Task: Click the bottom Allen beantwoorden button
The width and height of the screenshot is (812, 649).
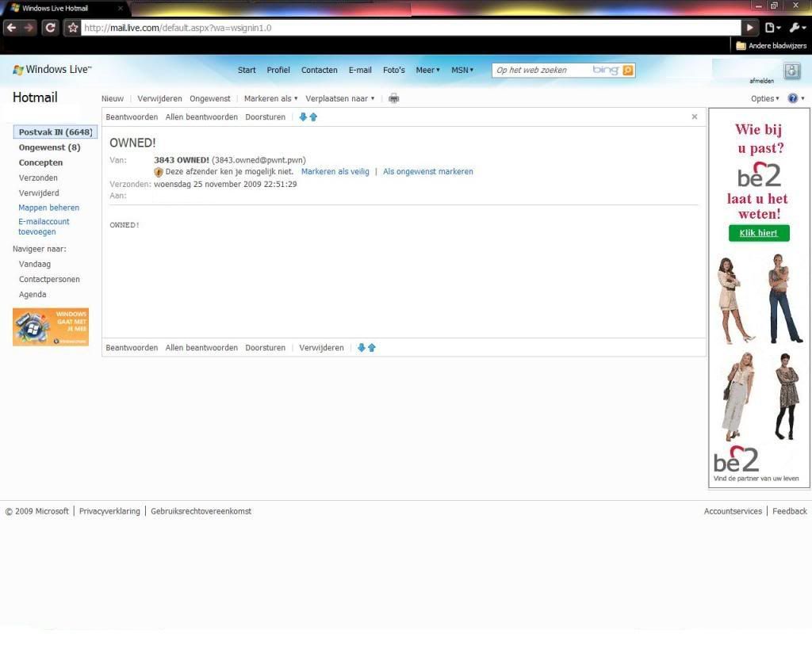Action: [201, 348]
